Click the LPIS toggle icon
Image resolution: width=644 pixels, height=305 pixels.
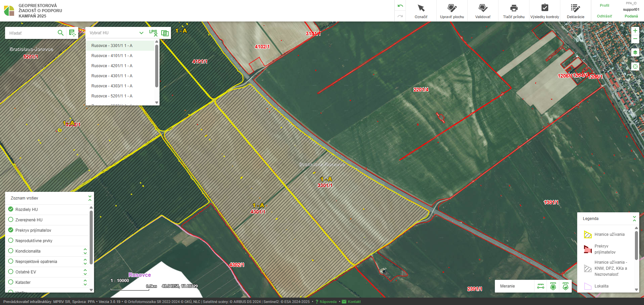pyautogui.click(x=153, y=33)
